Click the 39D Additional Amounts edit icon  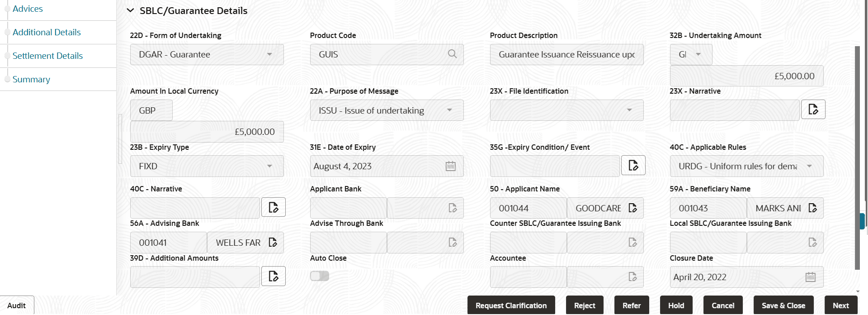click(x=273, y=277)
